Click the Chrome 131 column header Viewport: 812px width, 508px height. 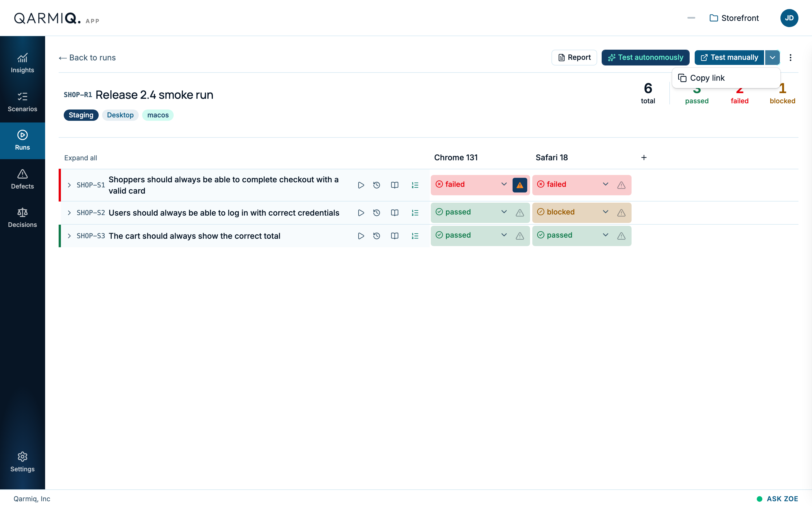[x=456, y=157]
